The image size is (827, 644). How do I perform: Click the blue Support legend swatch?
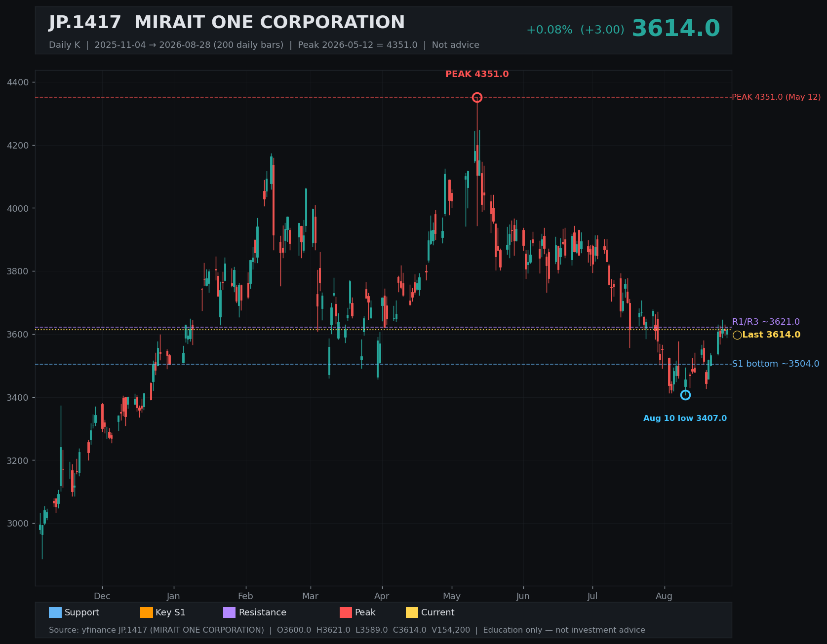(x=55, y=612)
